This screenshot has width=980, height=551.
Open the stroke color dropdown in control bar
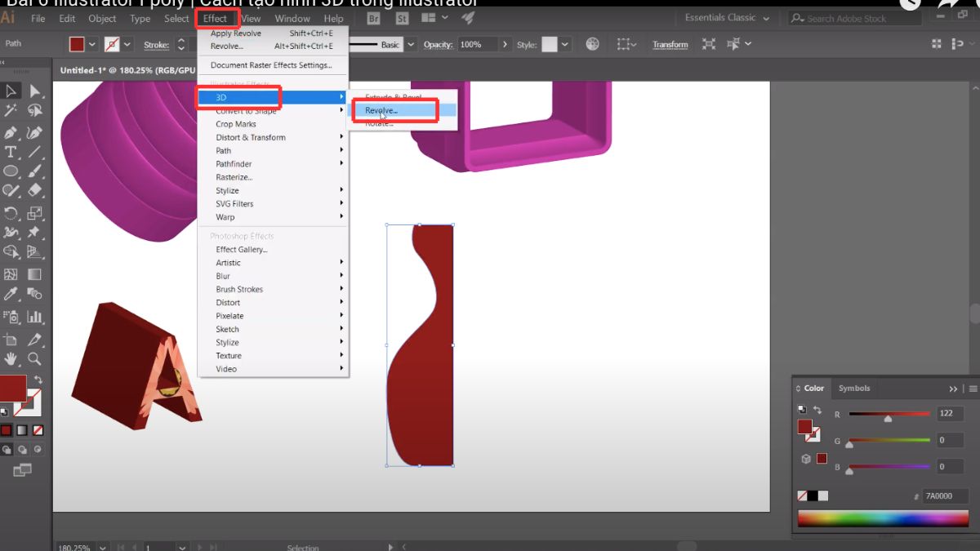(128, 44)
